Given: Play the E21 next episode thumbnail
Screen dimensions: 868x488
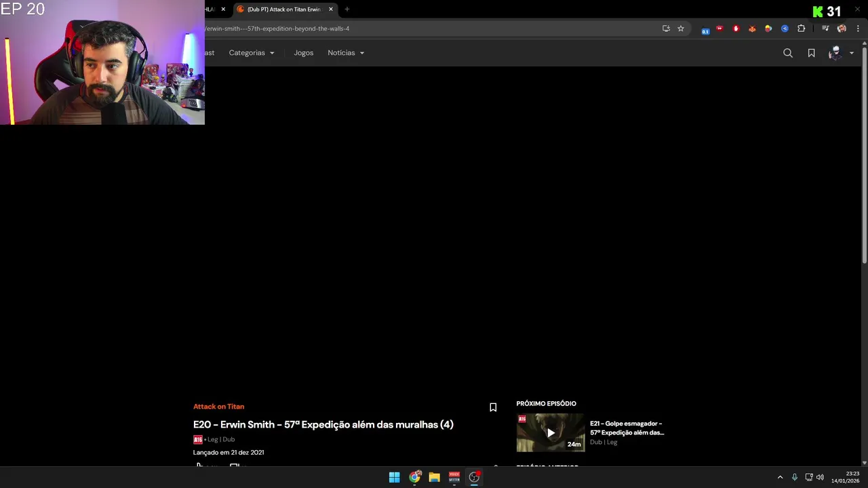Looking at the screenshot, I should click(x=551, y=432).
